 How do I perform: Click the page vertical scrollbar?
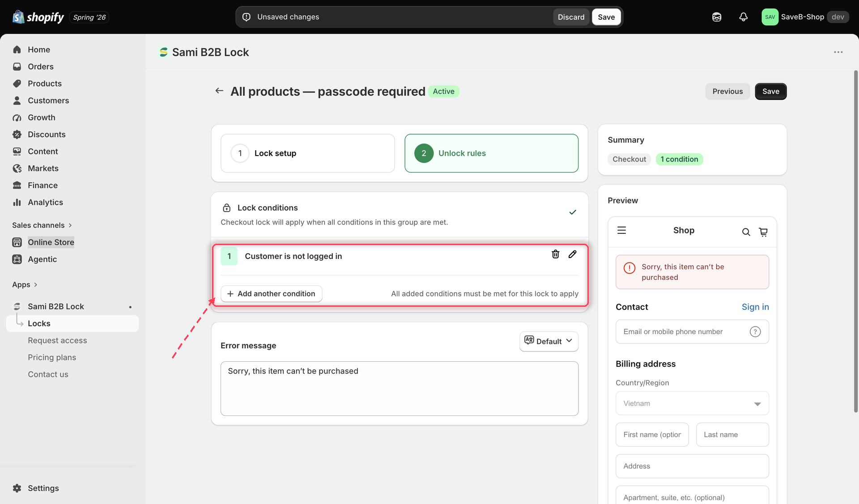point(855,241)
